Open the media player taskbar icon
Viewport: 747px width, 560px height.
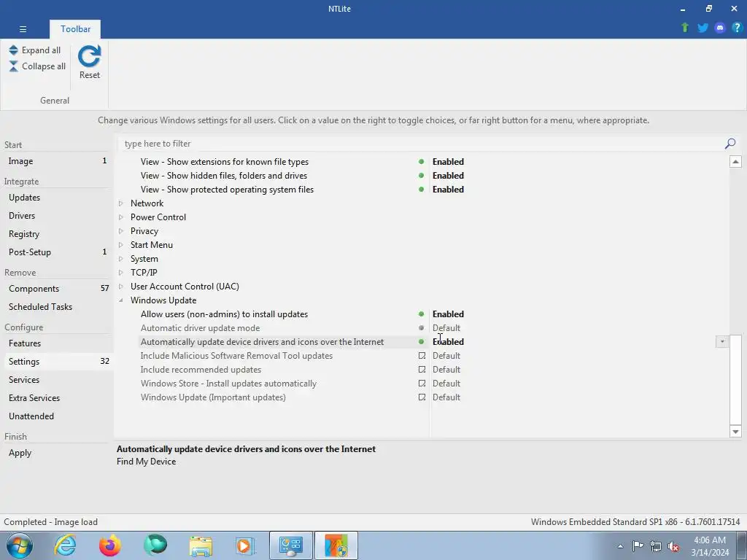[x=246, y=545]
